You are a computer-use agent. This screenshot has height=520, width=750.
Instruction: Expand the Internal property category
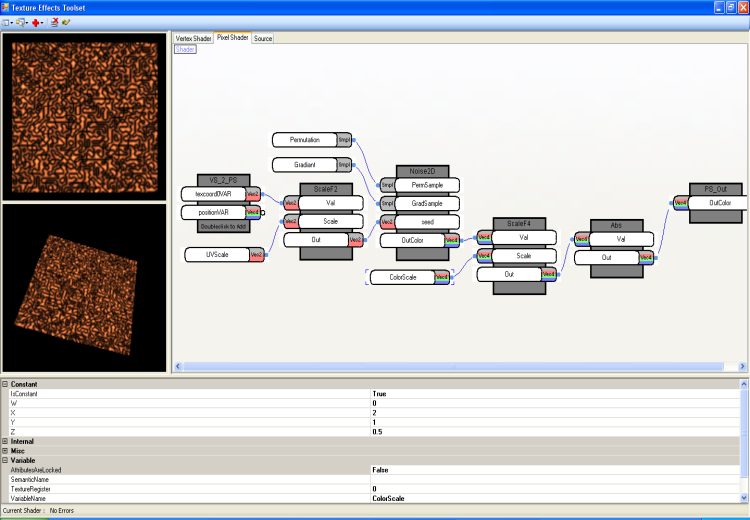[x=5, y=441]
